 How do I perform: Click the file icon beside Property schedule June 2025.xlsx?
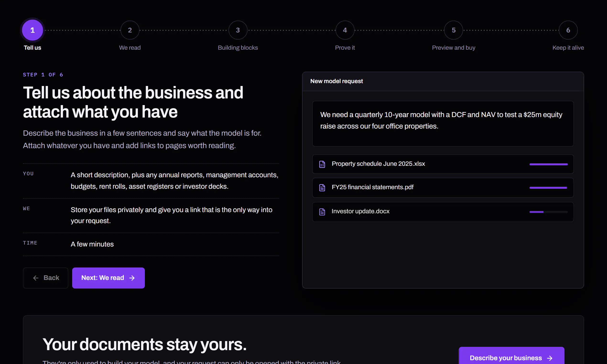[x=322, y=164]
